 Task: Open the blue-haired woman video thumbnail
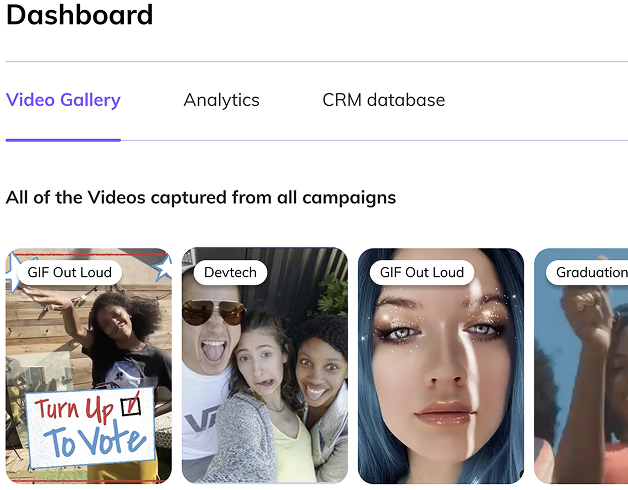pyautogui.click(x=441, y=365)
